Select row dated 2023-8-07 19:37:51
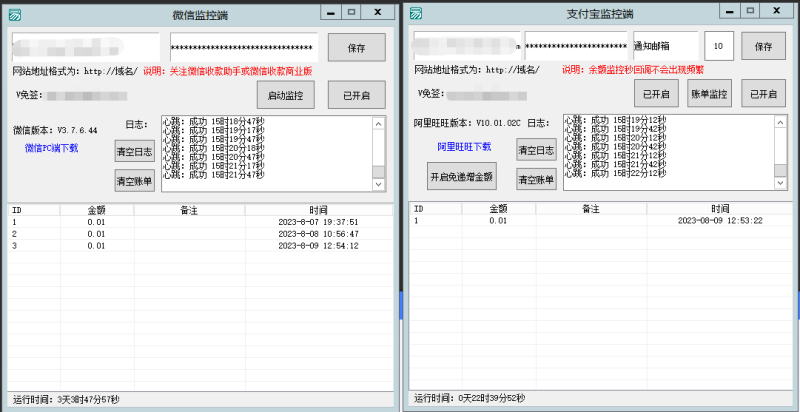Screen dimensions: 800x412 coord(201,222)
